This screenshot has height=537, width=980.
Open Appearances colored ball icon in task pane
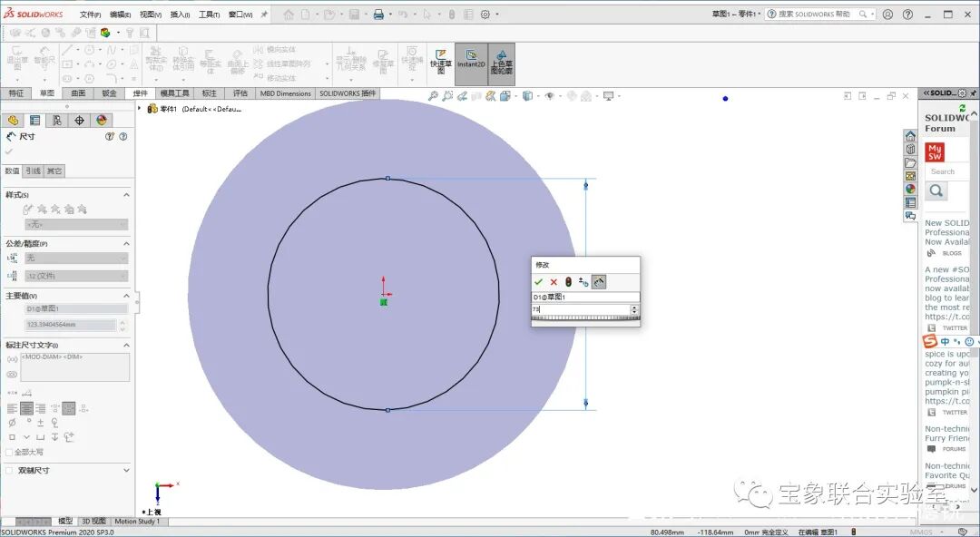click(911, 189)
